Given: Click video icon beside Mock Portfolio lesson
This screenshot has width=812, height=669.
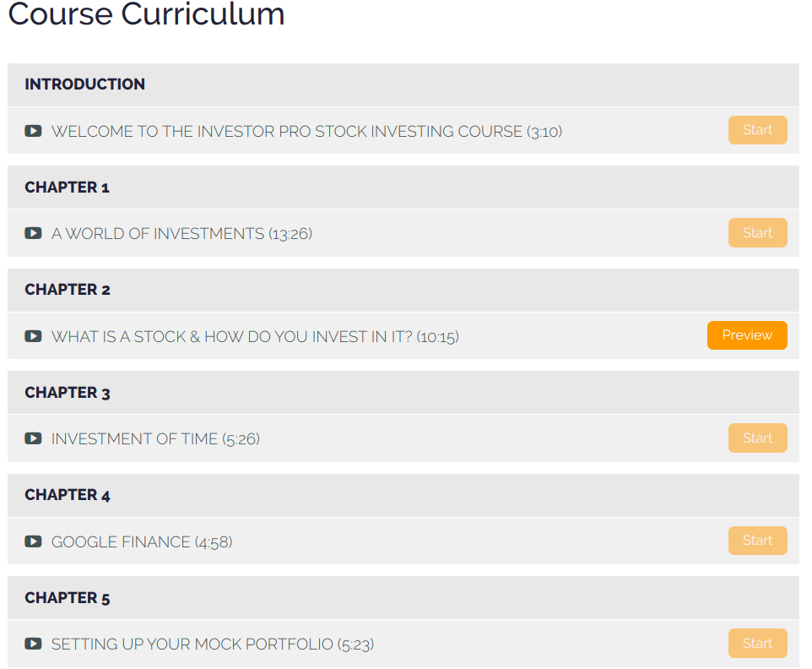Looking at the screenshot, I should (33, 644).
